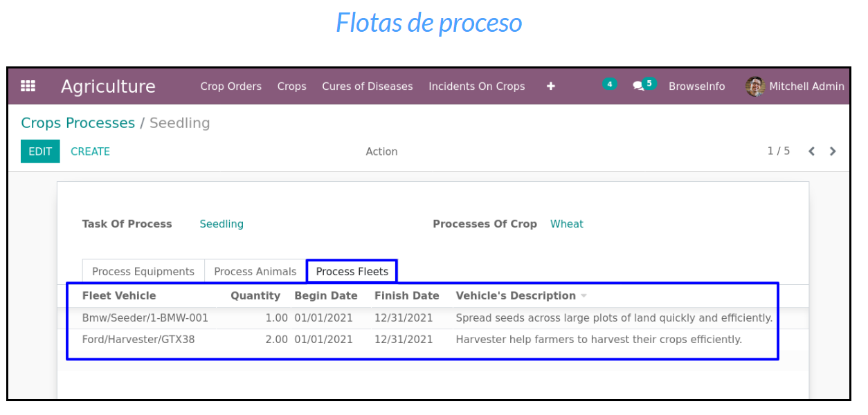The width and height of the screenshot is (868, 415).
Task: Sort by Finish Date column header
Action: tap(406, 296)
